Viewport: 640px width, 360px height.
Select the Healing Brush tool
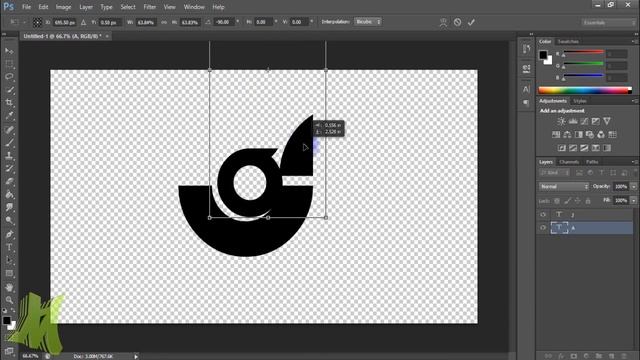tap(9, 130)
